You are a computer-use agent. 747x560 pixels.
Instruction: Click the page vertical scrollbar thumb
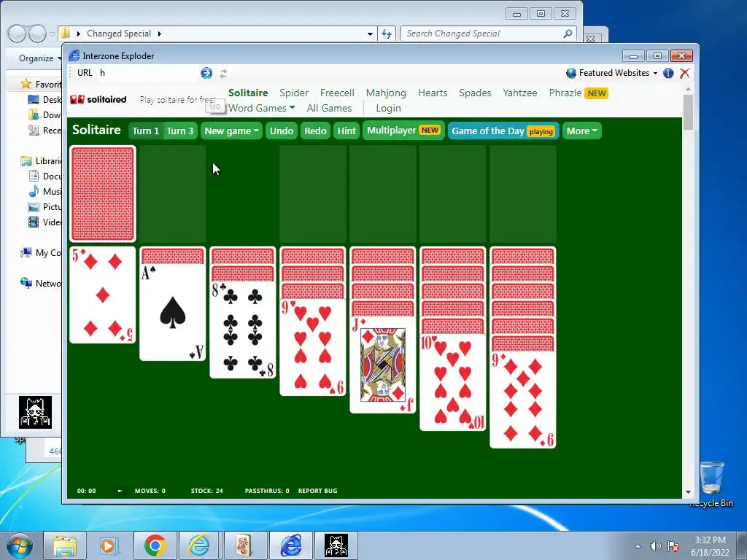(688, 112)
